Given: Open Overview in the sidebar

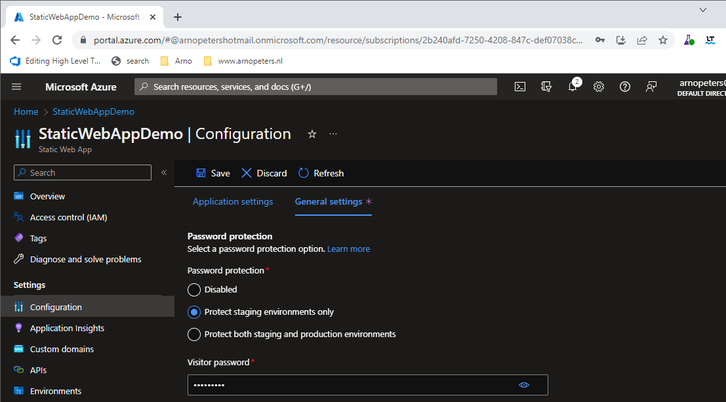Looking at the screenshot, I should (x=47, y=196).
